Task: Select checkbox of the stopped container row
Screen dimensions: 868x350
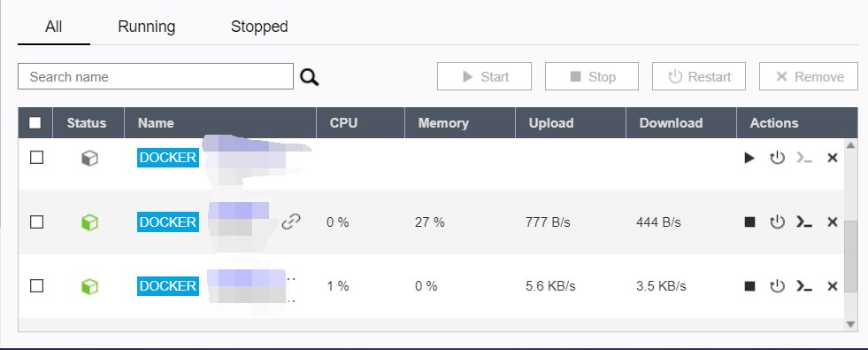Action: click(x=36, y=158)
